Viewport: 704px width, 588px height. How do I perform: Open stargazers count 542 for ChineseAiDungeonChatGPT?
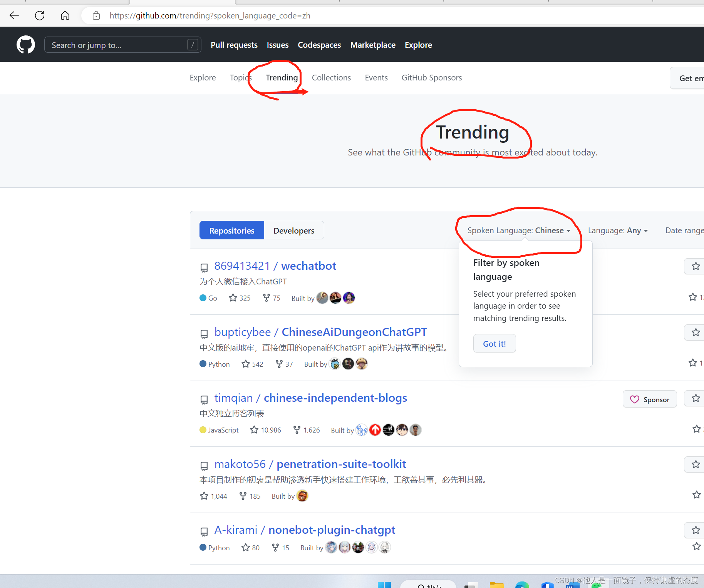coord(252,364)
